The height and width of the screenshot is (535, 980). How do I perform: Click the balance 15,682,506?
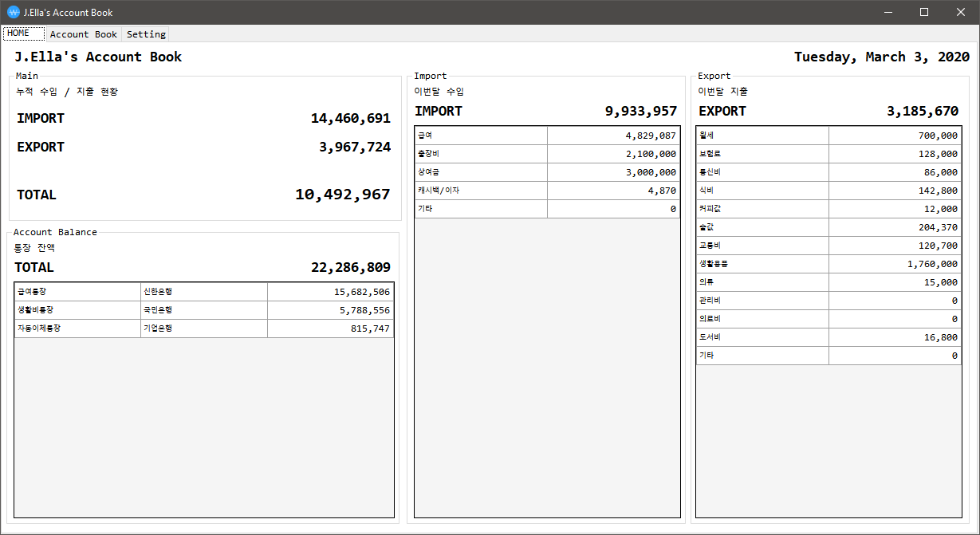[330, 292]
